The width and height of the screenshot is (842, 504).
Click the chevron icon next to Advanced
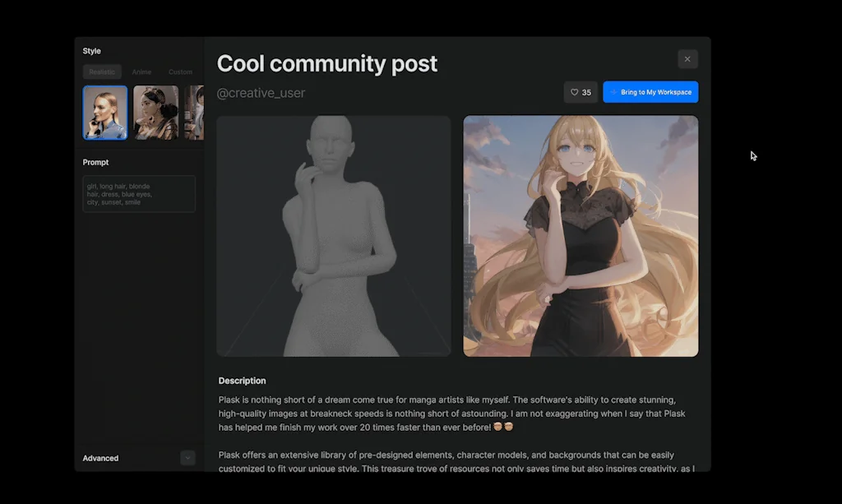point(187,458)
